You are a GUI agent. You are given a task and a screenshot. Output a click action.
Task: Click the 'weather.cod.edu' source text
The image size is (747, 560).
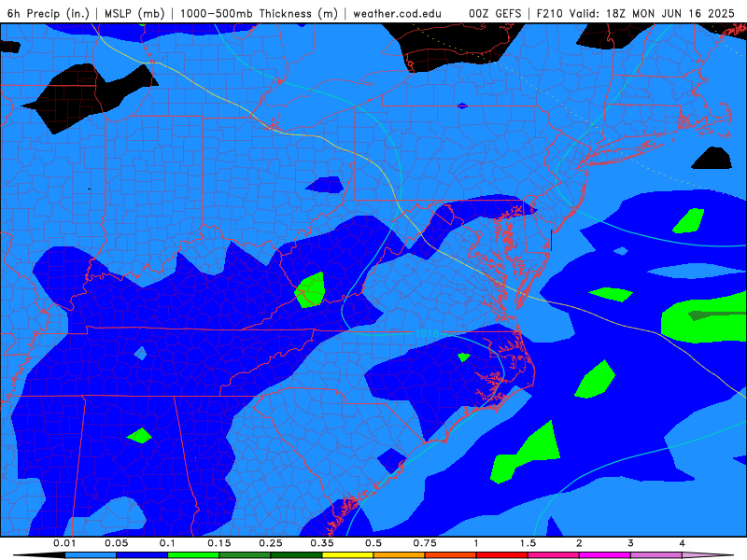(397, 13)
